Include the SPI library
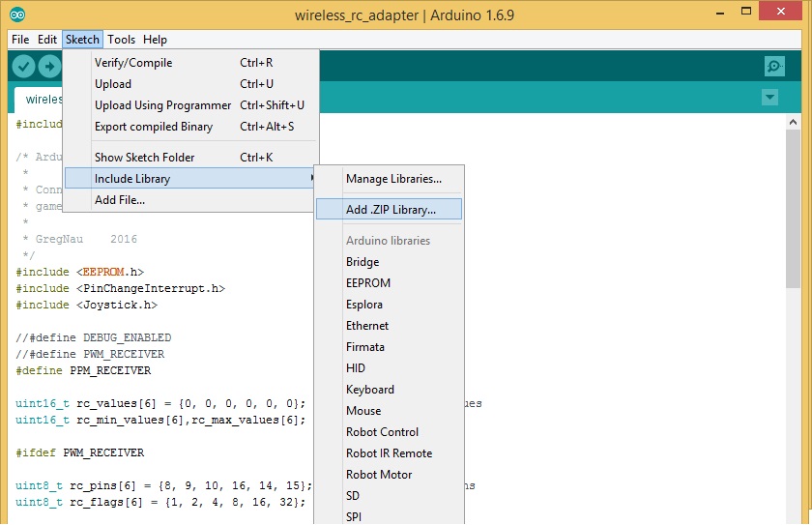The image size is (812, 525). 389,516
